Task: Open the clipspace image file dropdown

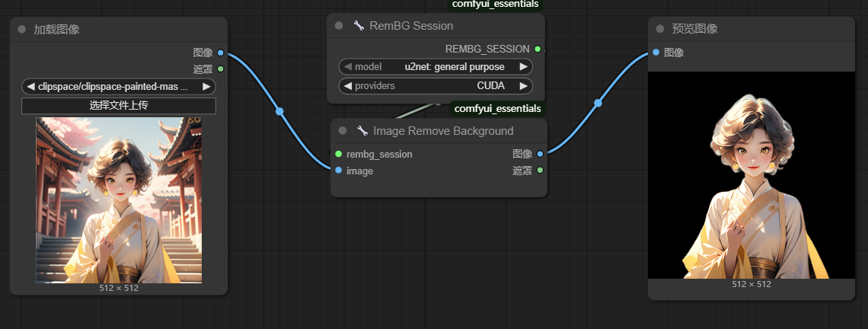Action: (x=118, y=87)
